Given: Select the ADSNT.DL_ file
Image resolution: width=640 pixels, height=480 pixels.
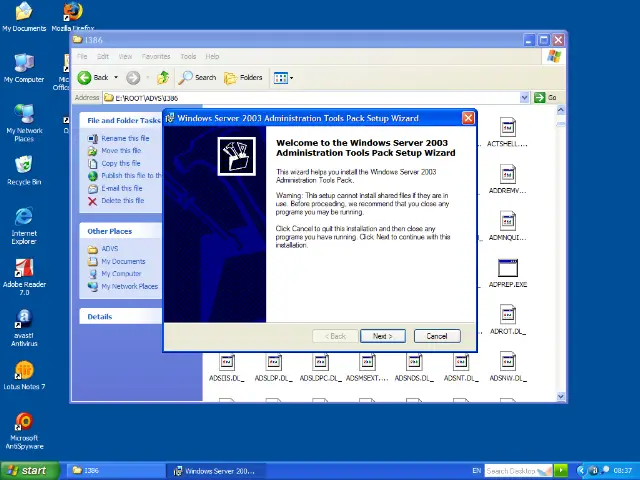Looking at the screenshot, I should [x=459, y=364].
